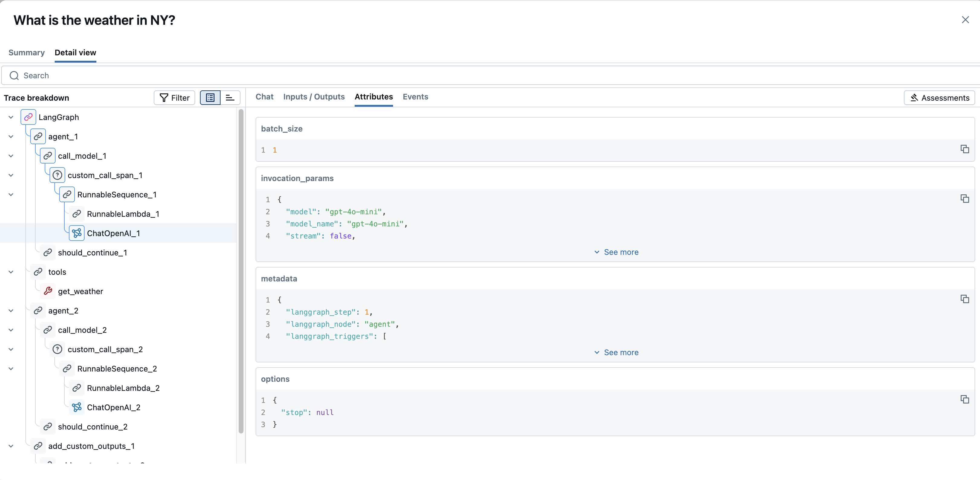Open the Inputs / Outputs tab
This screenshot has height=480, width=980.
click(314, 97)
